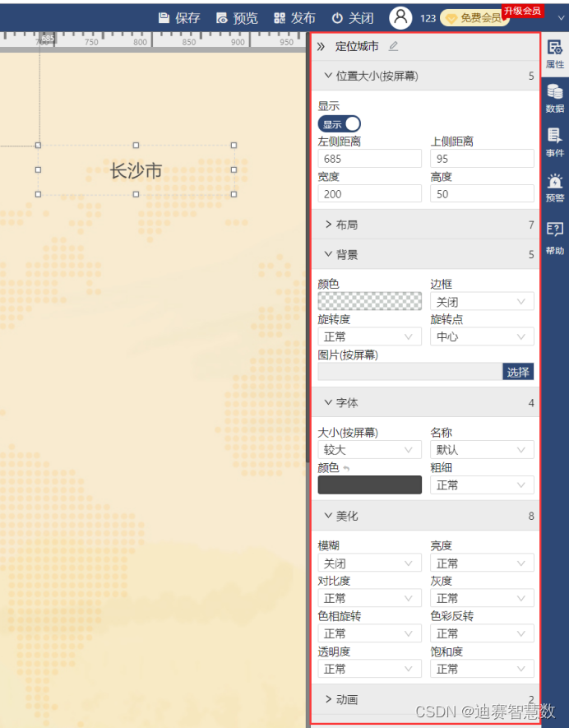Open the font 名称 dropdown
The height and width of the screenshot is (728, 569).
[482, 450]
